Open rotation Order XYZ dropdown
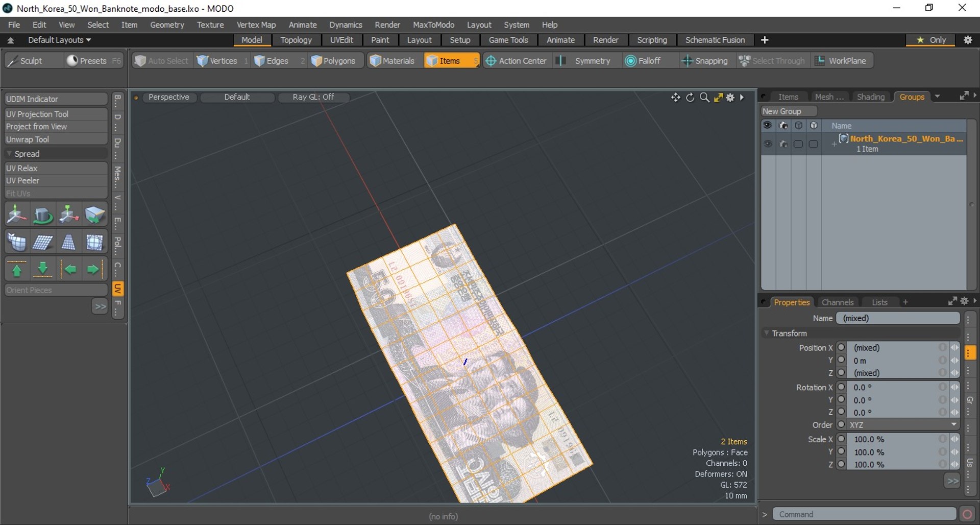Image resolution: width=980 pixels, height=525 pixels. (903, 425)
